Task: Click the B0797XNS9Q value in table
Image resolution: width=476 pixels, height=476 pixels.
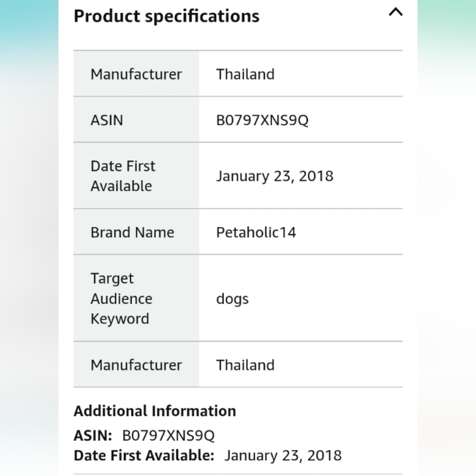Action: (262, 120)
